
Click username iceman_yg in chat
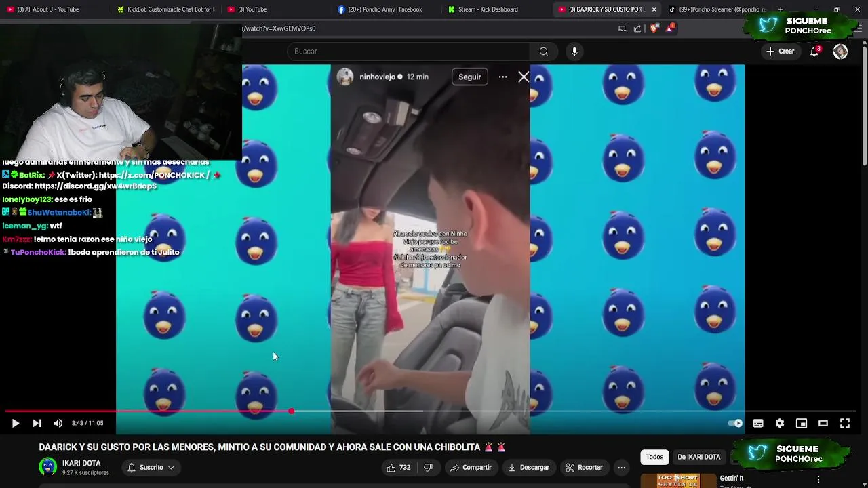24,226
